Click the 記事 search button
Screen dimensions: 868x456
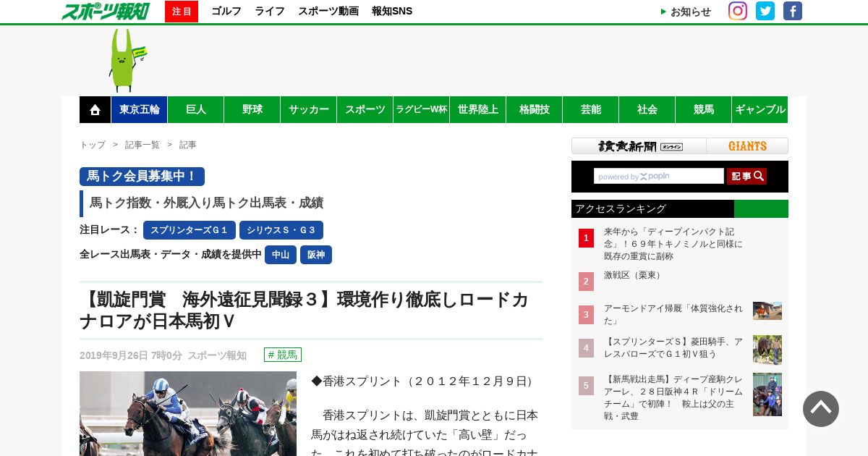pos(746,176)
